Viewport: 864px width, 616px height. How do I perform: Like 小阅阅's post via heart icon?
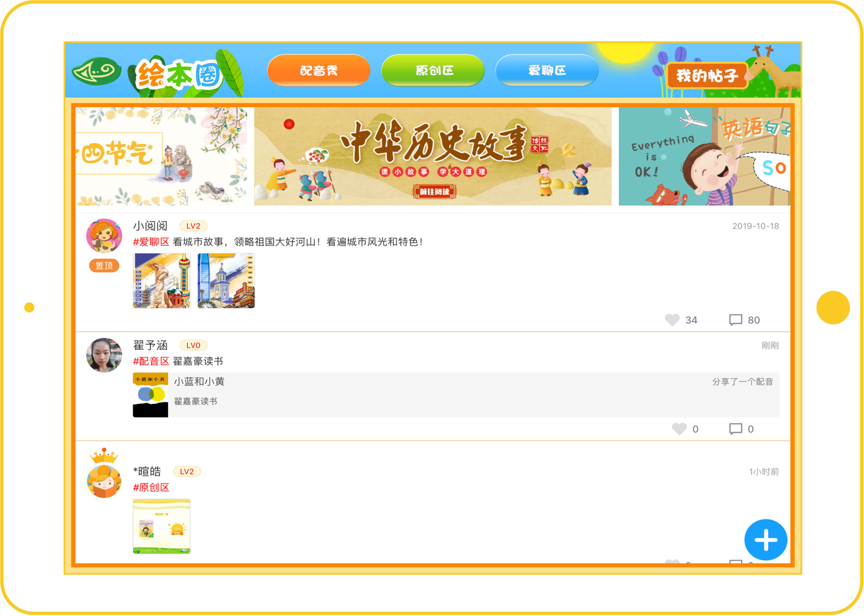point(672,320)
